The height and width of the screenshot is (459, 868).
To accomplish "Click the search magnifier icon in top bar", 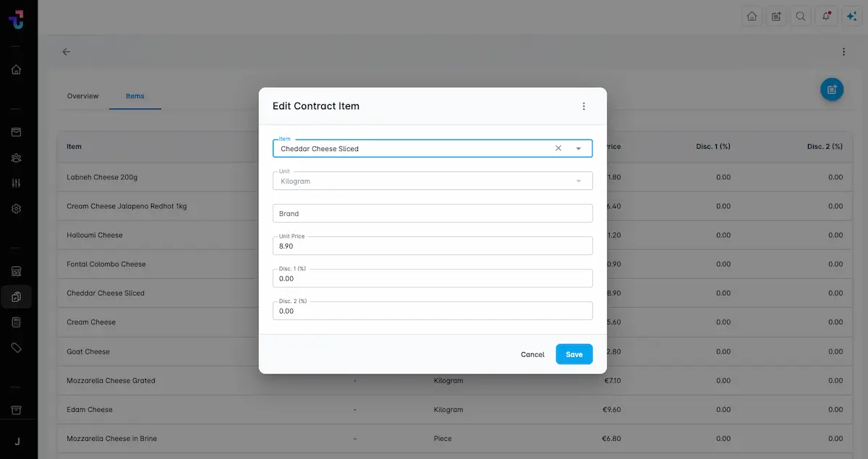I will [800, 16].
